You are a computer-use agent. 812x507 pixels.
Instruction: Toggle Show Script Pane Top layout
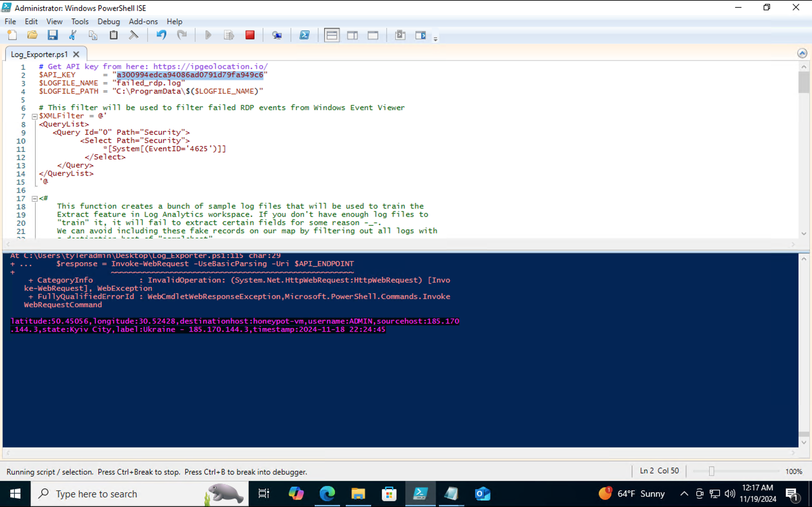pos(331,35)
